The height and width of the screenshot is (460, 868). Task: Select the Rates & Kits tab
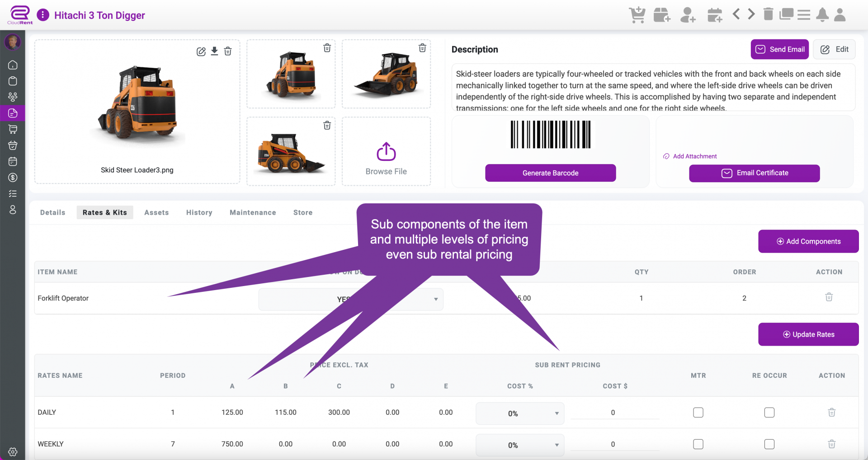(105, 212)
